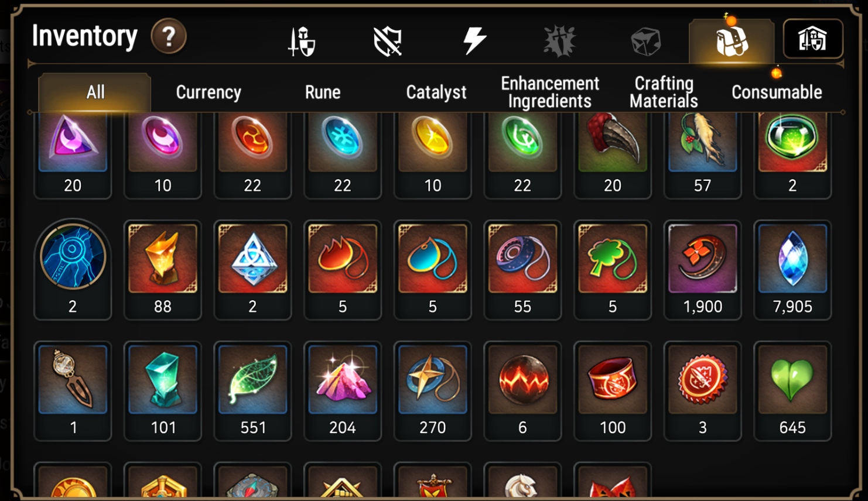868x501 pixels.
Task: Switch to the Rune tab
Action: pos(323,92)
